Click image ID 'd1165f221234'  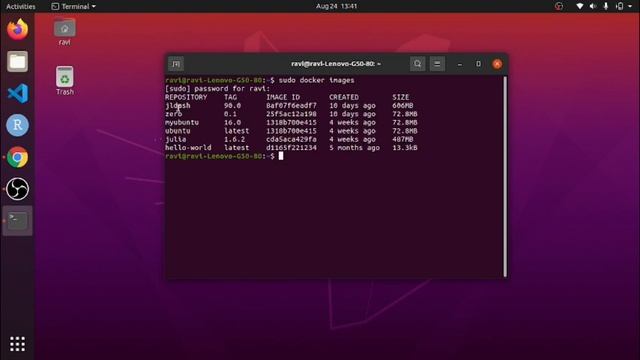click(x=291, y=148)
